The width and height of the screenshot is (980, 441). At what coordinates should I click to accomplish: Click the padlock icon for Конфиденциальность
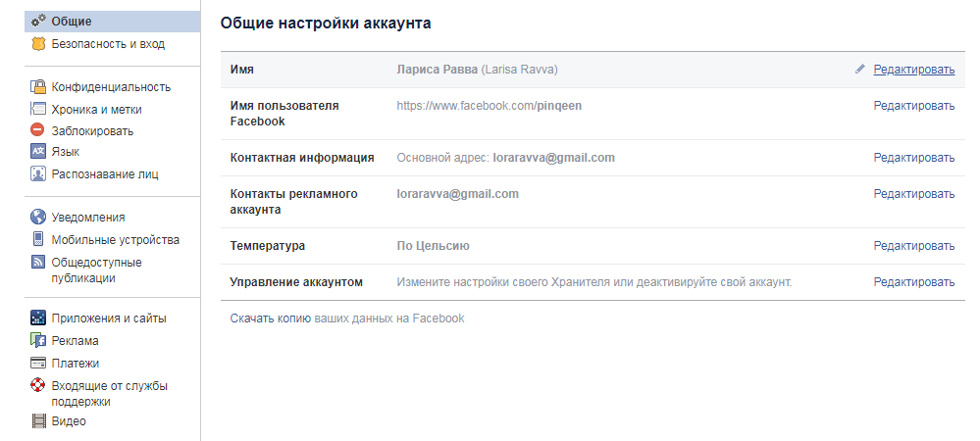coord(38,87)
